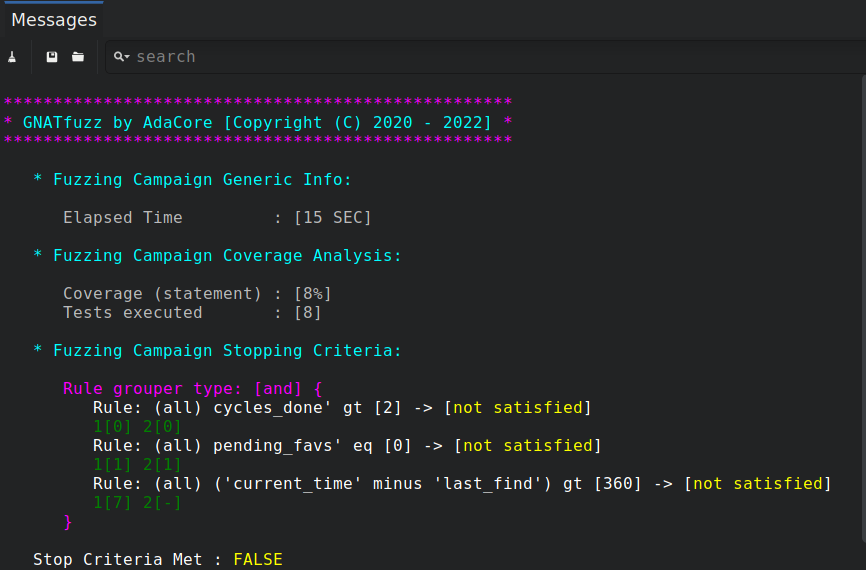This screenshot has height=570, width=866.
Task: Click the cycles_done rule line
Action: pos(342,408)
